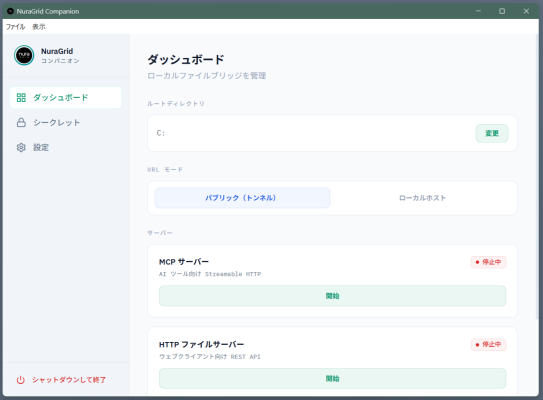Click ウェブクライアント向け REST API description
This screenshot has width=543, height=400.
210,357
